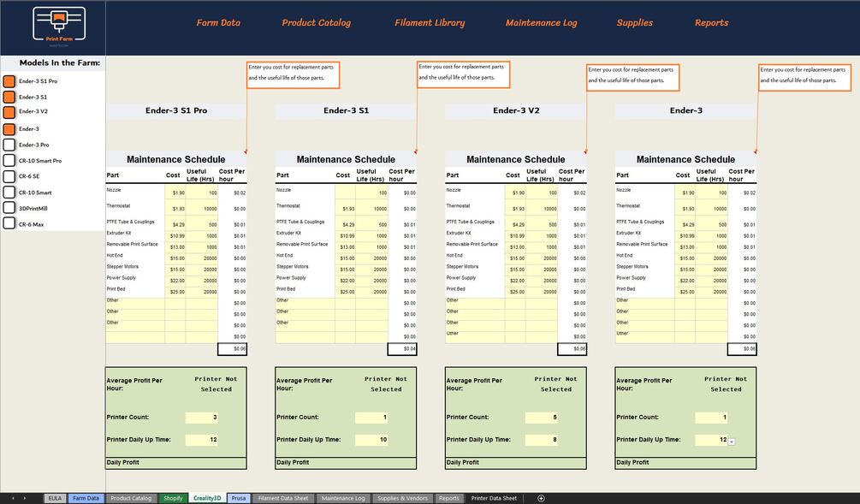This screenshot has width=860, height=504.
Task: Click the next sheet arrow
Action: 25,498
